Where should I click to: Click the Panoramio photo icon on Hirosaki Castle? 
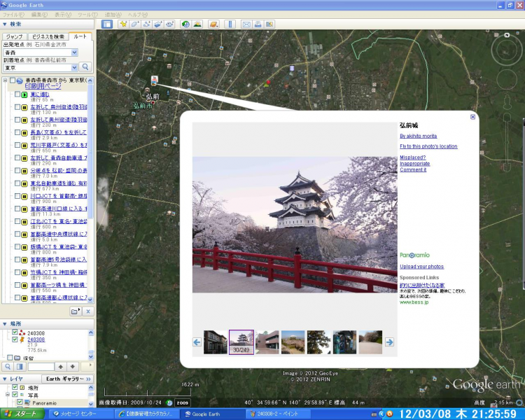[x=155, y=80]
